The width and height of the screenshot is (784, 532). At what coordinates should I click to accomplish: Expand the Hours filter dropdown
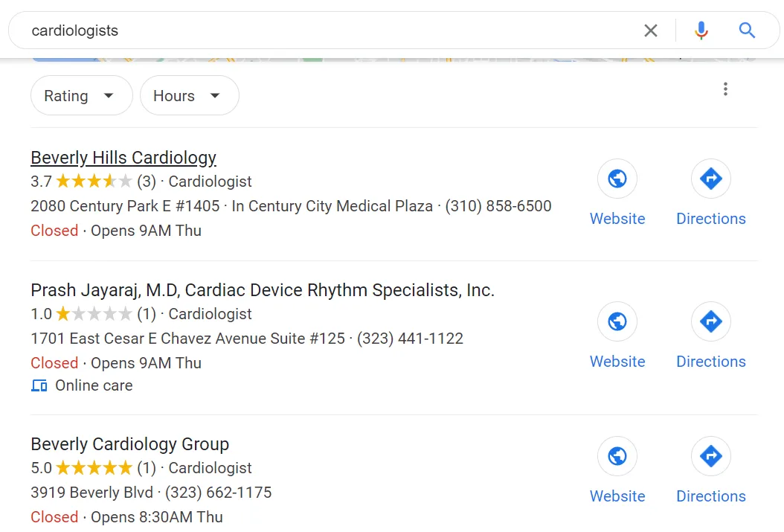click(x=189, y=96)
